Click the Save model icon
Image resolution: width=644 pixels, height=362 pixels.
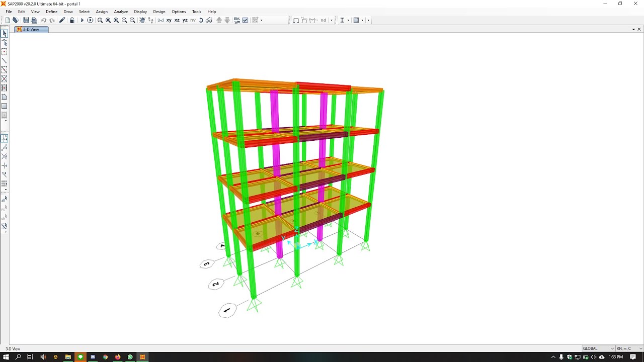coord(26,20)
